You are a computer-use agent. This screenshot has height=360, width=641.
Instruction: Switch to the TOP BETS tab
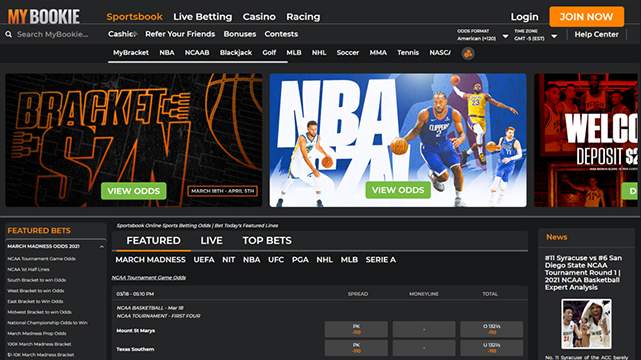pyautogui.click(x=267, y=241)
